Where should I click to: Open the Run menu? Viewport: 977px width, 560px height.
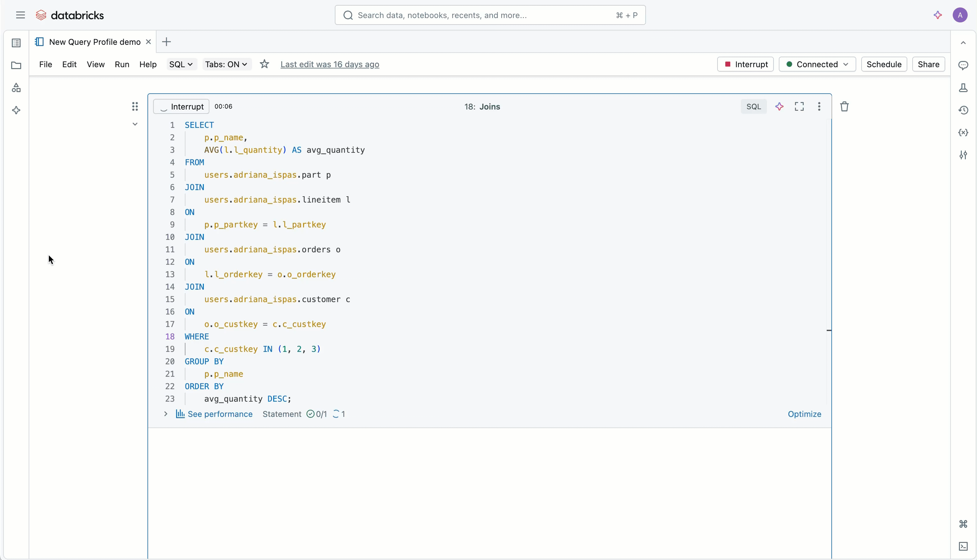(122, 64)
